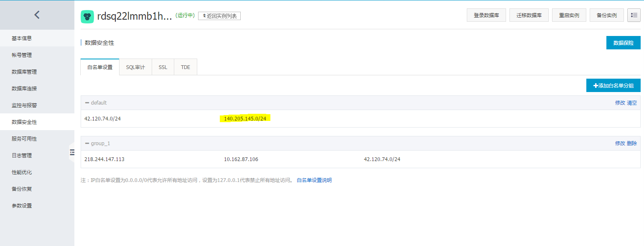Viewport: 644px width, 246px height.
Task: Click 重启实例 button
Action: tap(569, 15)
